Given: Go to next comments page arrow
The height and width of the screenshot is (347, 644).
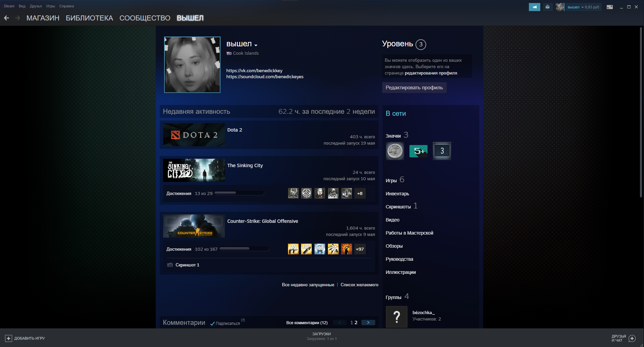Looking at the screenshot, I should pos(368,323).
